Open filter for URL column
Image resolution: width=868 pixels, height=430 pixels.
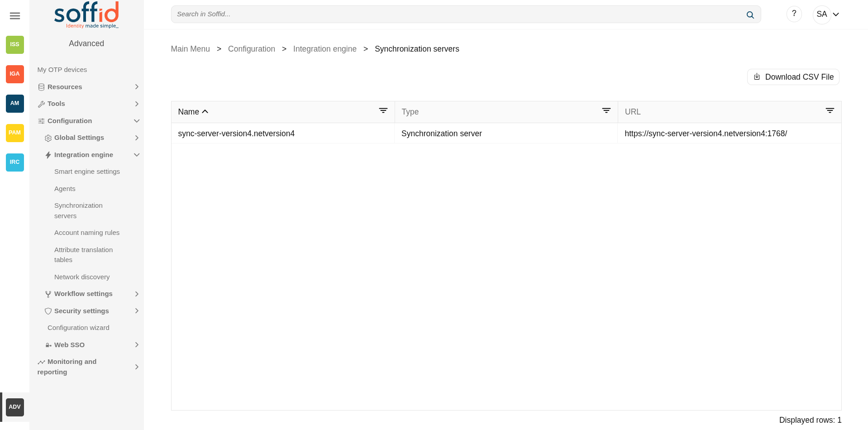pos(830,111)
